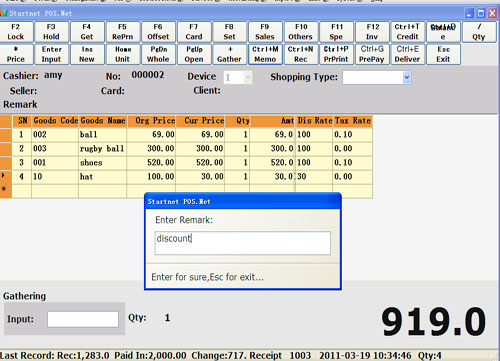Screen dimensions: 500x361
Task: Select PgDn Whole button
Action: 158,54
